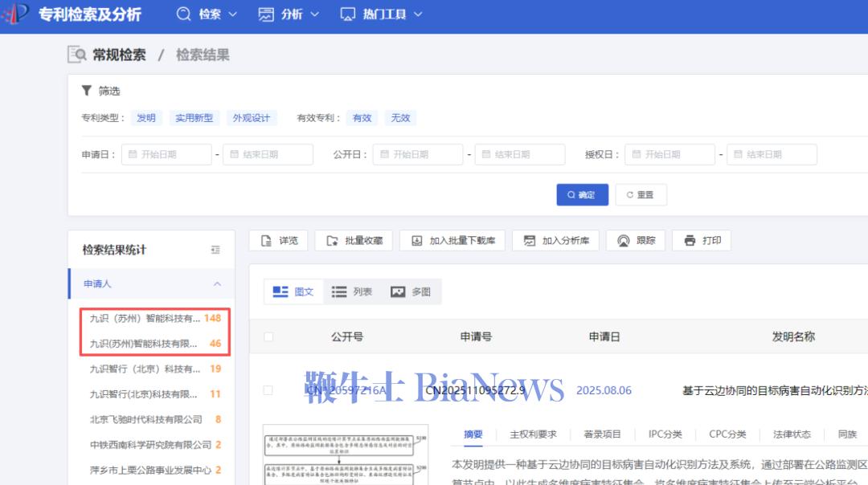This screenshot has height=485, width=868.
Task: Click the 重置 reset button
Action: click(x=641, y=194)
